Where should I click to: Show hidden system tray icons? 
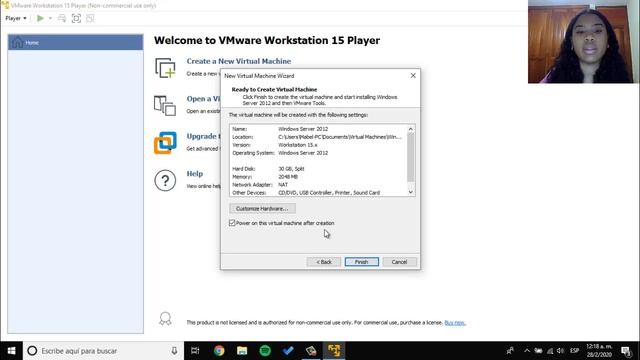click(x=527, y=351)
